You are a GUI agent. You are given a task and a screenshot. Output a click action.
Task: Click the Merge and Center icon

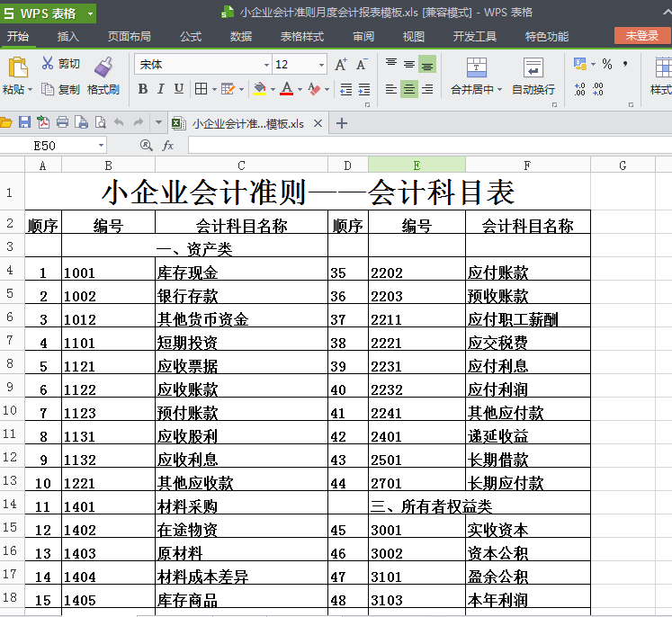(477, 67)
